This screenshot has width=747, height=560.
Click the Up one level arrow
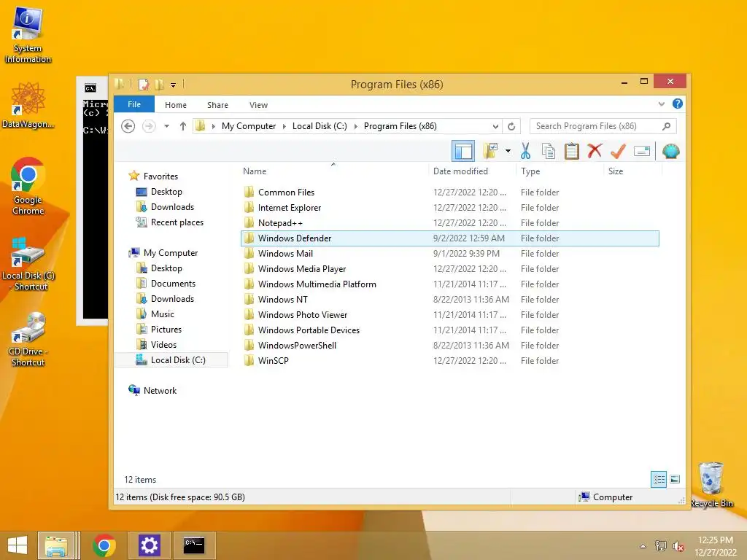tap(183, 126)
